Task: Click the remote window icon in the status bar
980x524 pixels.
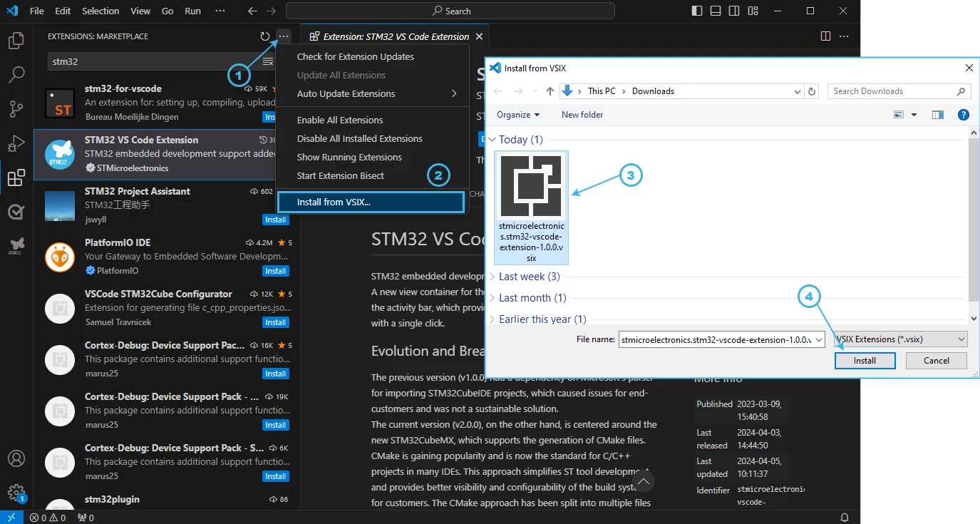Action: [11, 518]
